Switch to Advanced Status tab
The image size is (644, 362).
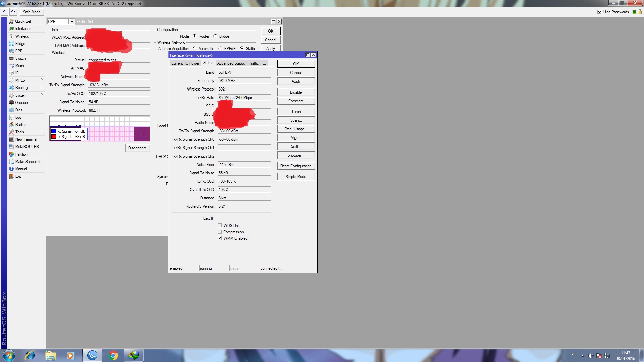point(231,63)
